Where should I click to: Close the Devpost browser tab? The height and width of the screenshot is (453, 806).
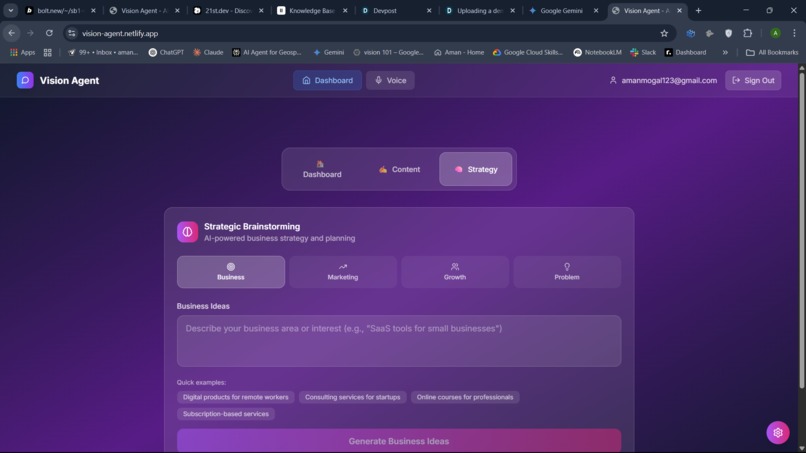coord(429,10)
